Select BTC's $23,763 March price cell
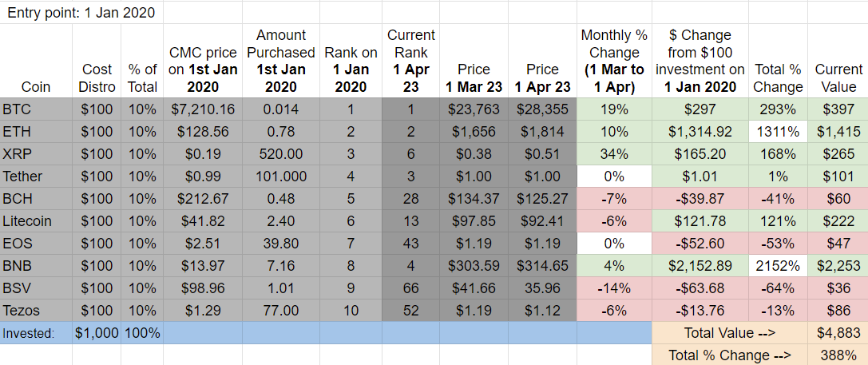868x365 pixels. tap(474, 109)
